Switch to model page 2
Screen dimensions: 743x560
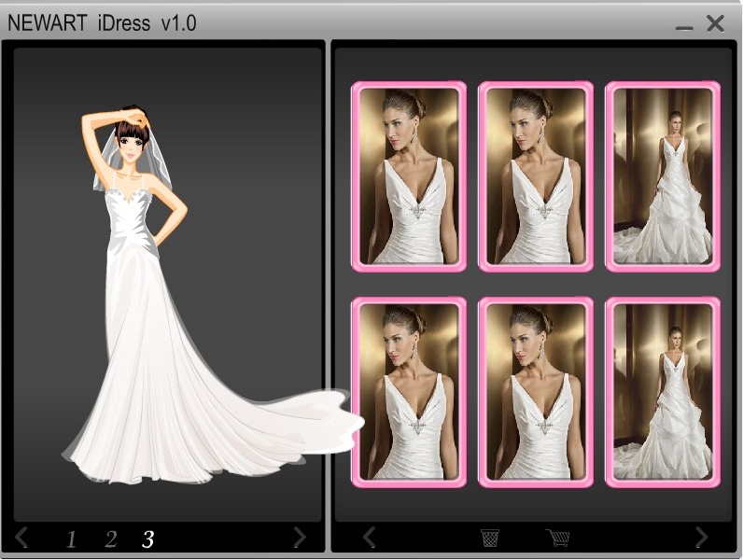(x=110, y=539)
